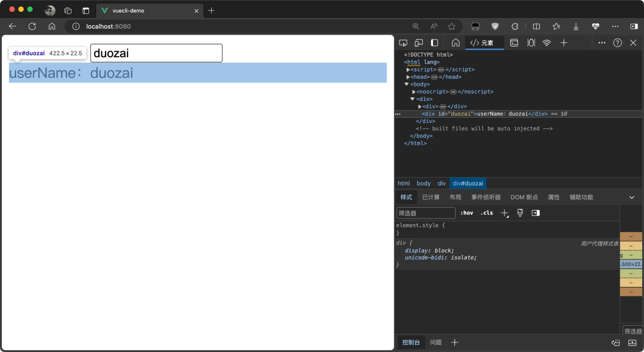This screenshot has width=644, height=352.
Task: Open browser essentials heart icon
Action: [x=596, y=26]
